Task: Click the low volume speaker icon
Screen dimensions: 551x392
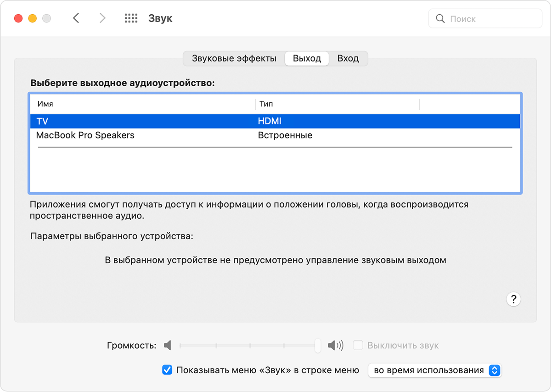Action: click(168, 345)
